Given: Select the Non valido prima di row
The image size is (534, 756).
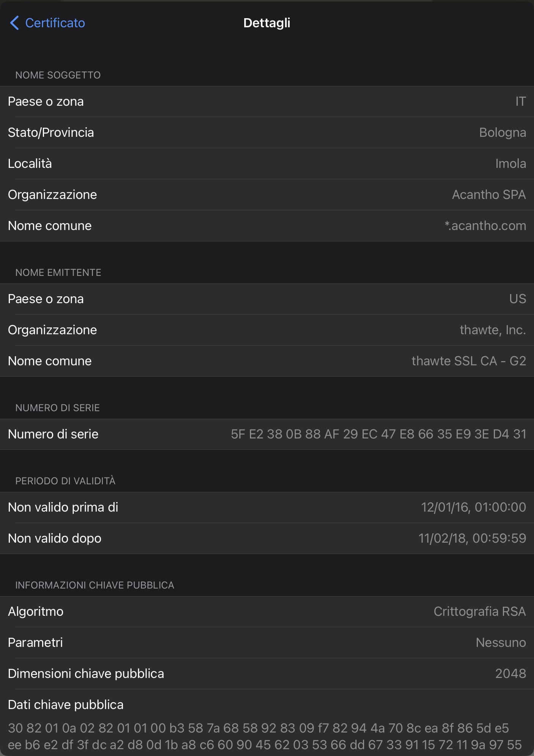Looking at the screenshot, I should tap(267, 507).
